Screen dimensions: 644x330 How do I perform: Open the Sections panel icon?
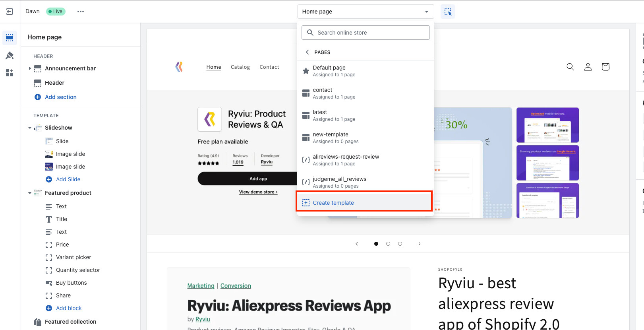point(10,38)
